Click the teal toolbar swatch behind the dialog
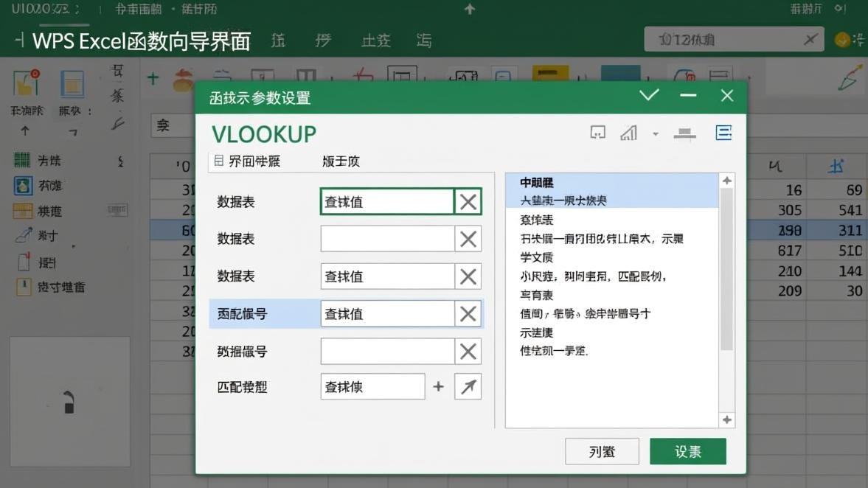The height and width of the screenshot is (488, 868). 620,73
